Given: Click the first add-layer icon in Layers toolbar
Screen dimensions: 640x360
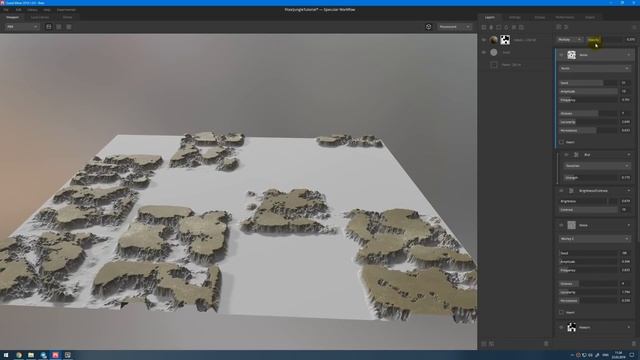Looking at the screenshot, I should 484,27.
